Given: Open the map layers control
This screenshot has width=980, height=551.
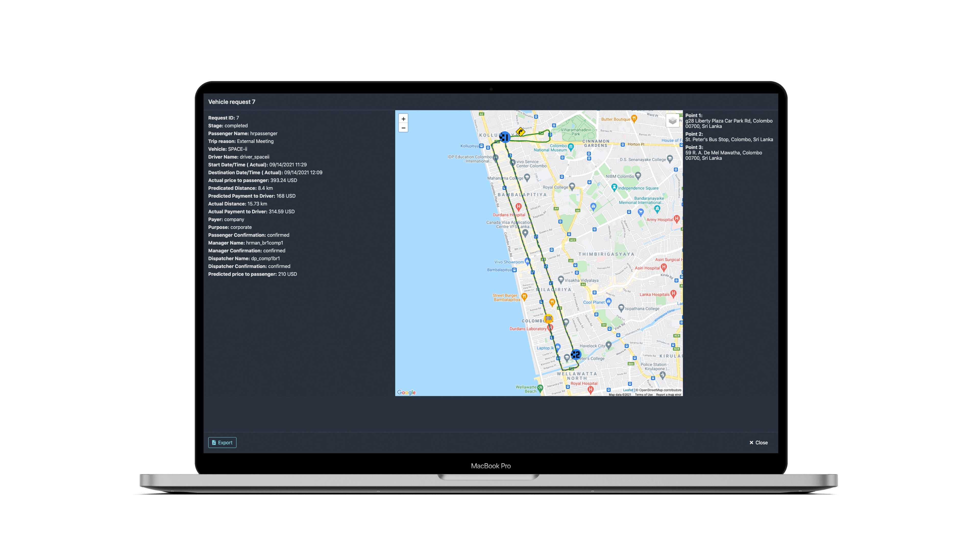Looking at the screenshot, I should pos(673,121).
